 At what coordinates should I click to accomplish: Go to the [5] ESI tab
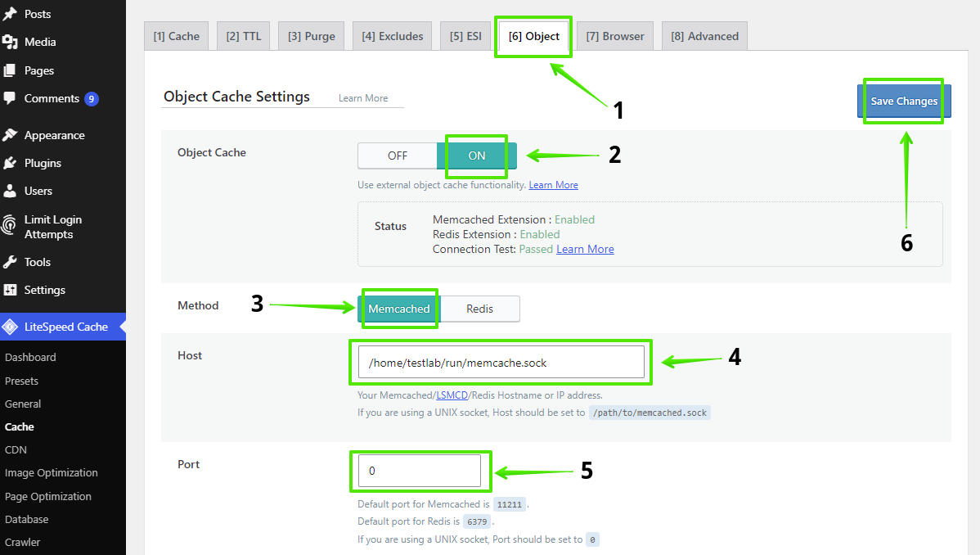click(465, 36)
